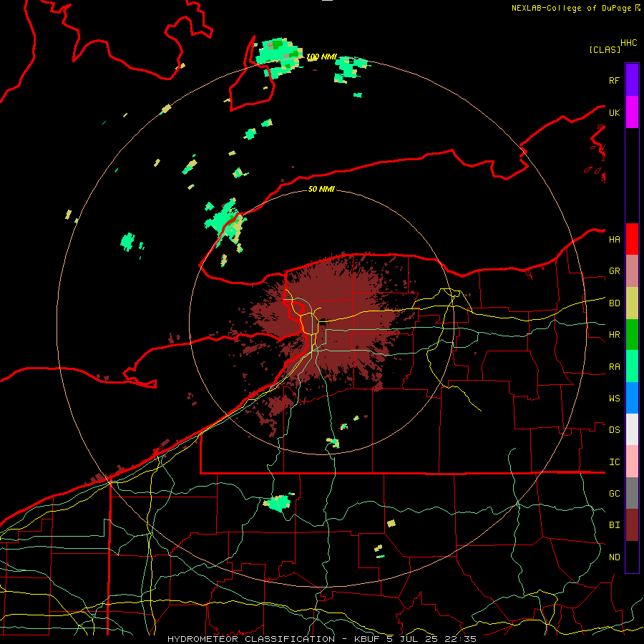The height and width of the screenshot is (644, 644).
Task: Click the HR dark green legend swatch
Action: tap(632, 335)
